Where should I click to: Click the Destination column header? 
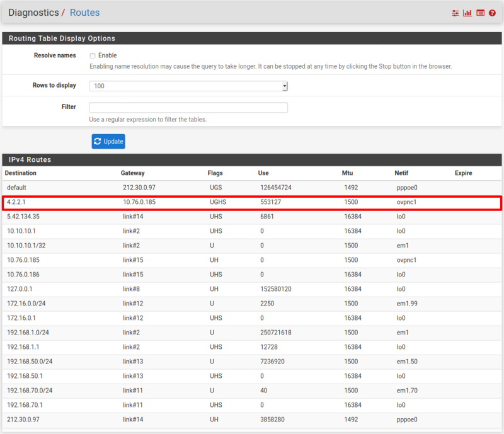21,173
